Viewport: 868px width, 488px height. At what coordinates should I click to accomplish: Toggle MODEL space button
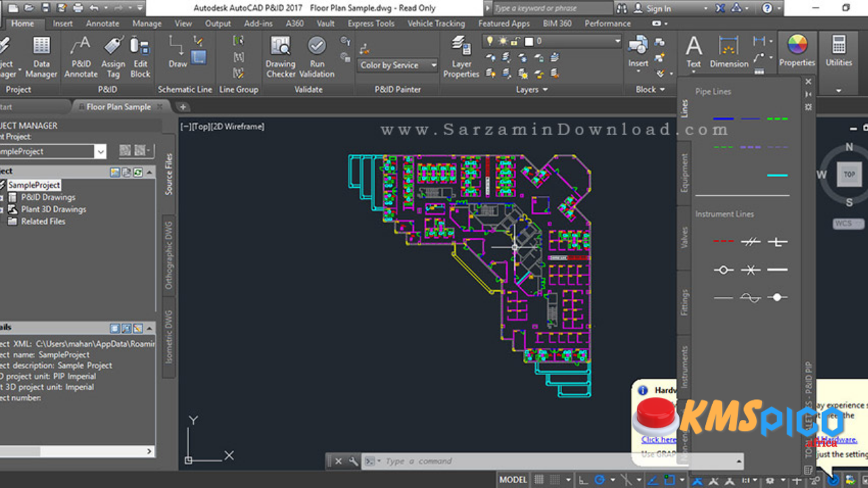pyautogui.click(x=513, y=479)
